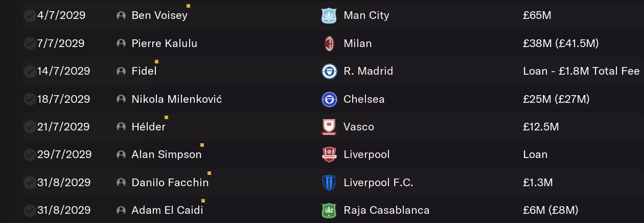Click the Man City club badge
This screenshot has height=223, width=644.
[329, 15]
